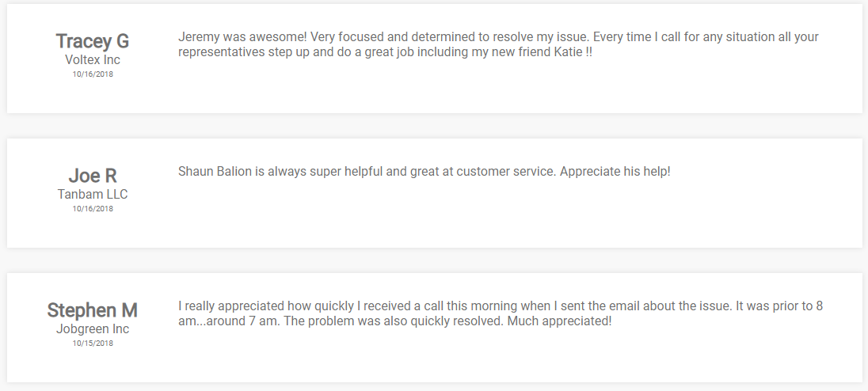Select the Jobgreen Inc company name
Viewport: 868px width, 391px height.
click(93, 328)
